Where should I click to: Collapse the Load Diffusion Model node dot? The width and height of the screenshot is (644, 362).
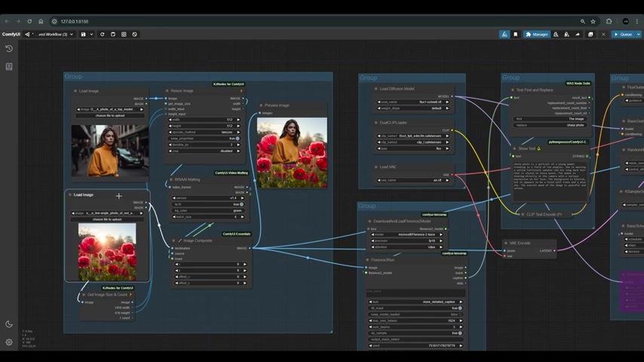[x=376, y=89]
